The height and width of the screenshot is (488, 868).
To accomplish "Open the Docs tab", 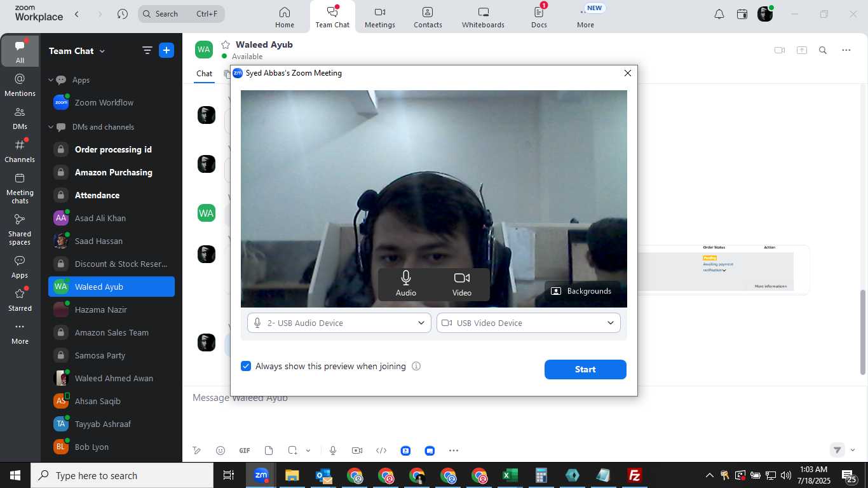I will coord(539,17).
